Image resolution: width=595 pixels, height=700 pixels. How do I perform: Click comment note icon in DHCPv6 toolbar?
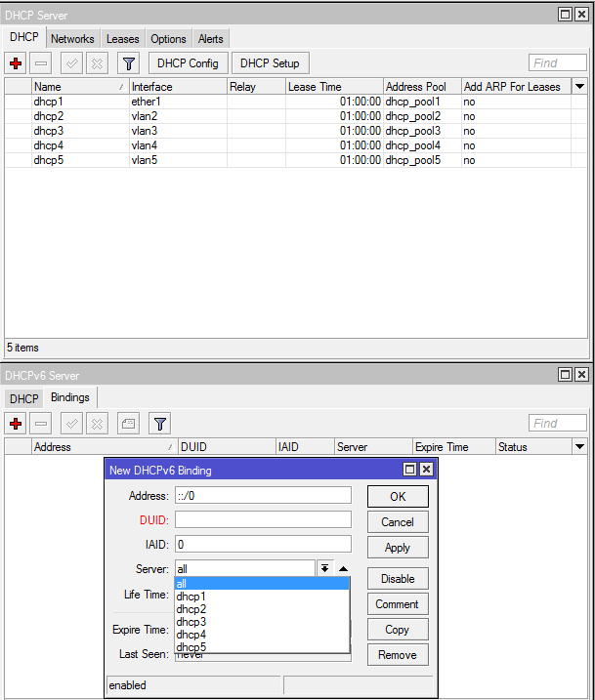(x=129, y=423)
